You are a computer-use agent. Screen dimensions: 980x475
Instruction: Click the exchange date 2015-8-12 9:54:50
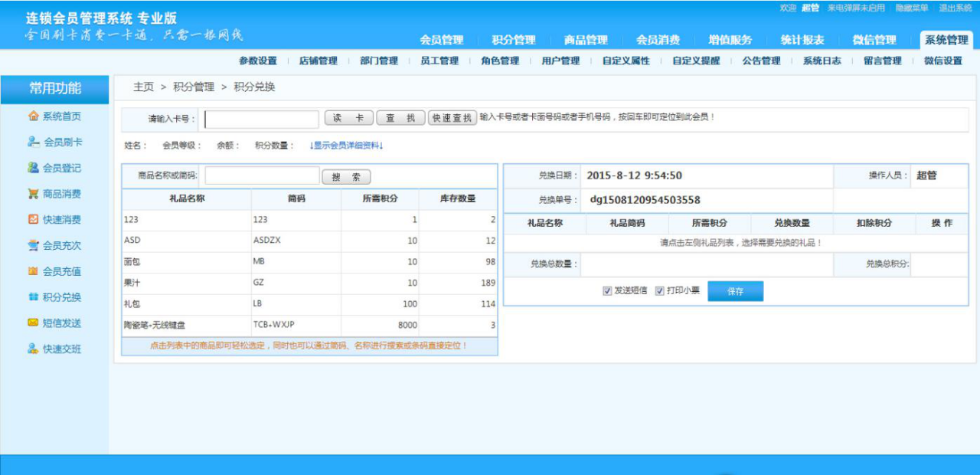tap(634, 175)
